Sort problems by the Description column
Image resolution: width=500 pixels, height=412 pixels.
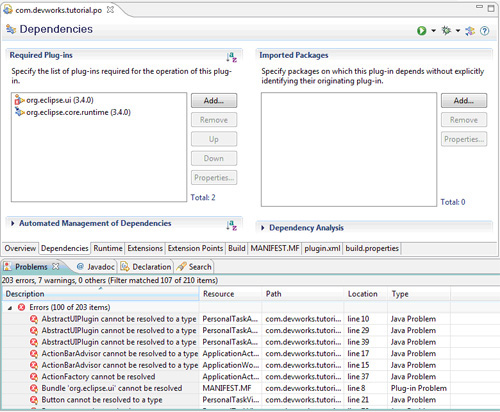click(101, 294)
